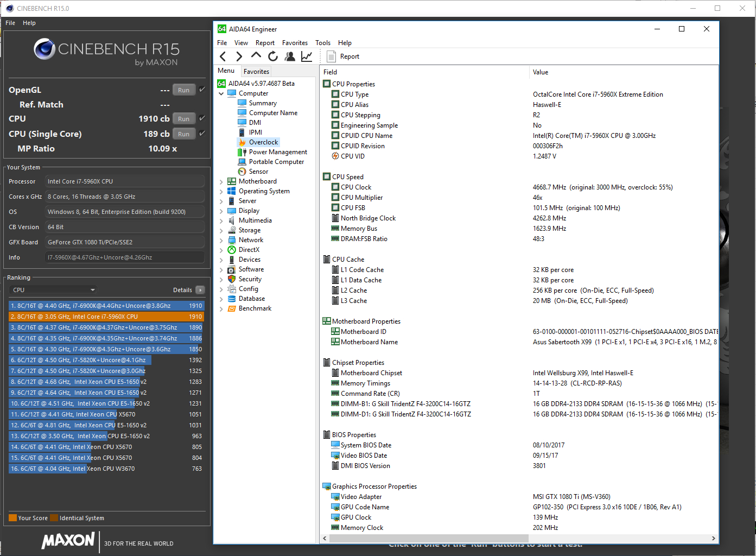This screenshot has width=756, height=556.
Task: Go up one level in AIDA64 toolbar
Action: 256,56
